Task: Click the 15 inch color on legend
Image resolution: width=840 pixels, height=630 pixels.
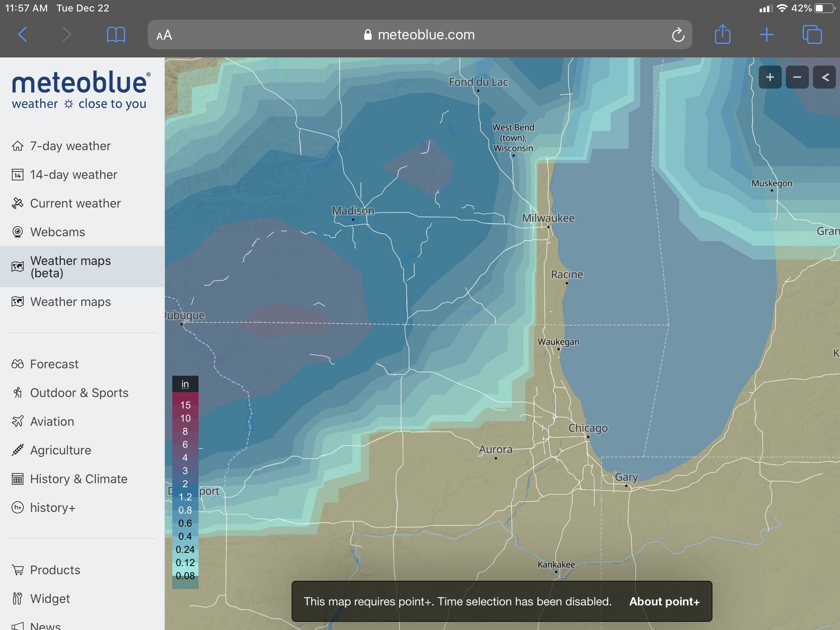Action: point(185,405)
